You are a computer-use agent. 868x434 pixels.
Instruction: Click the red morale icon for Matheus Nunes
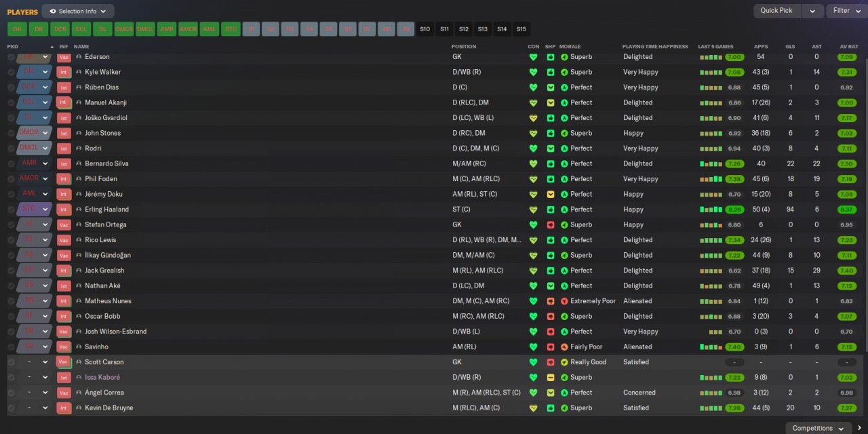pos(564,301)
